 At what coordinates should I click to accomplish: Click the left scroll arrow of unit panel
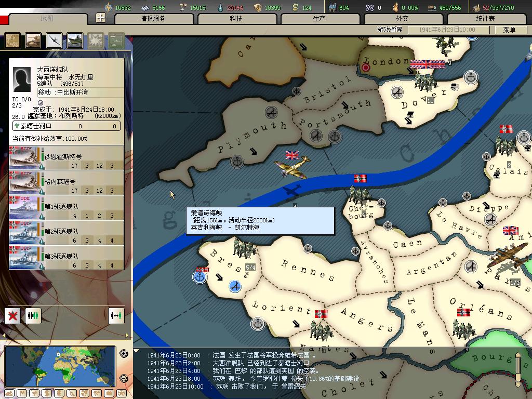tap(4, 335)
